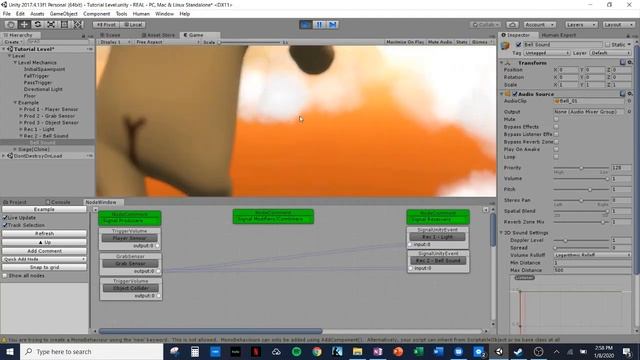Expand Prod 1 - Player Sensor
640x360 pixels.
tap(21, 109)
